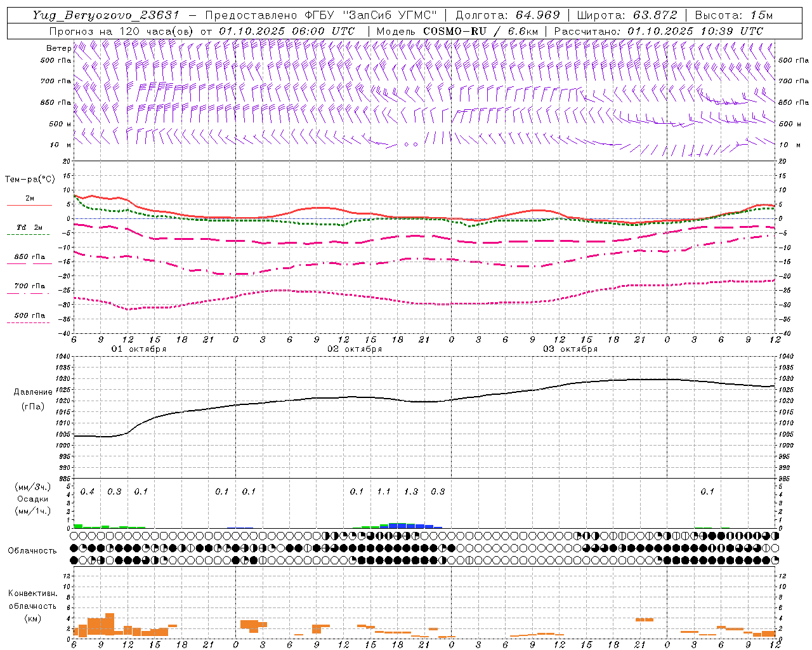
Task: Click the Td 2м legend entry
Action: click(x=29, y=227)
